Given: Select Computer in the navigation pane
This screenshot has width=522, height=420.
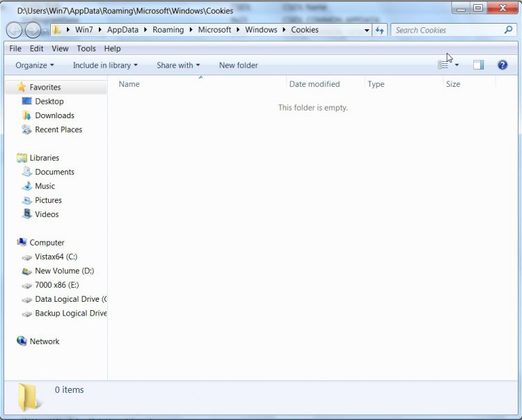Looking at the screenshot, I should [47, 243].
